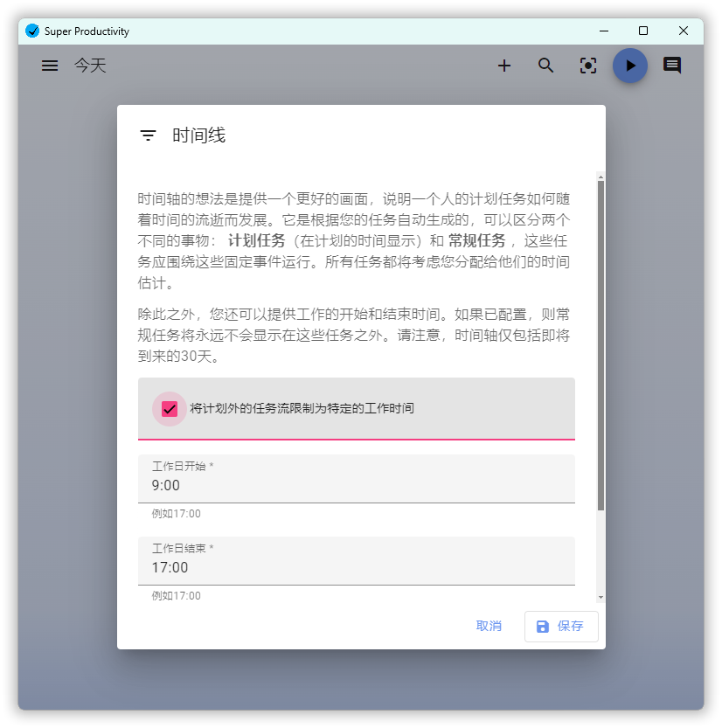722x728 pixels.
Task: Minimize the Super Productivity window
Action: (603, 31)
